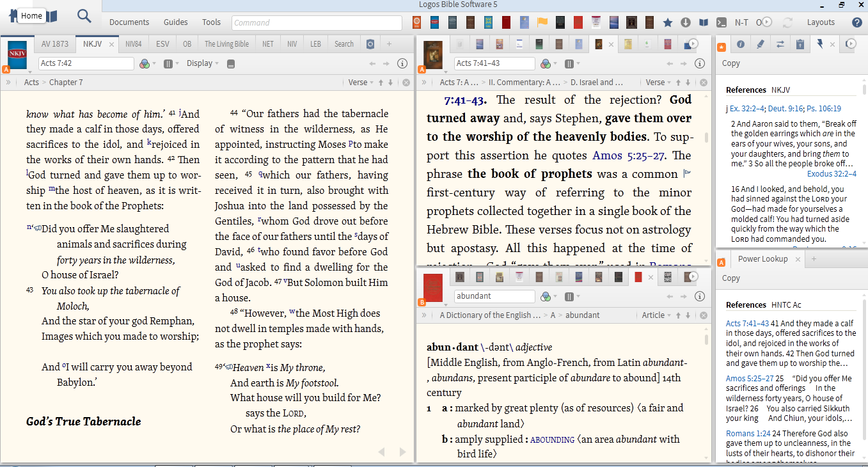Screen dimensions: 868x467
Task: Click the sync refresh icon near Layouts
Action: (x=787, y=22)
